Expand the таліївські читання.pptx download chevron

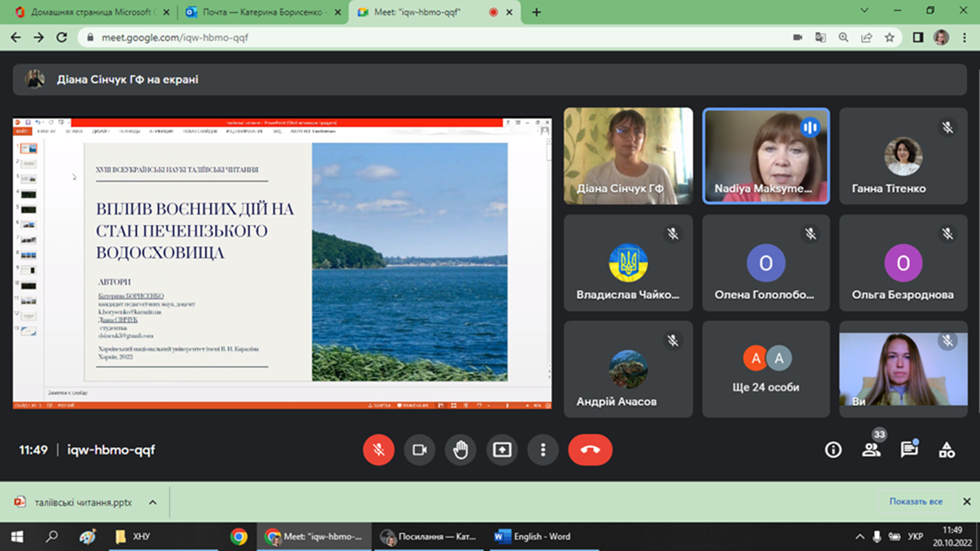[153, 502]
